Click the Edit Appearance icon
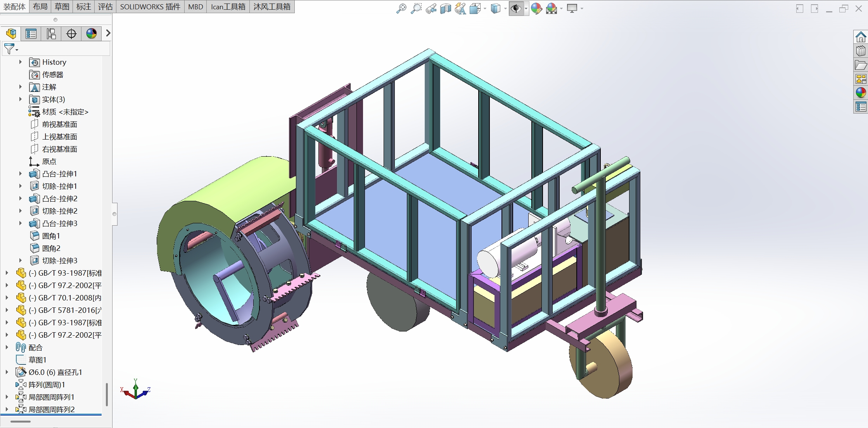Screen dimensions: 868x428 (x=536, y=8)
